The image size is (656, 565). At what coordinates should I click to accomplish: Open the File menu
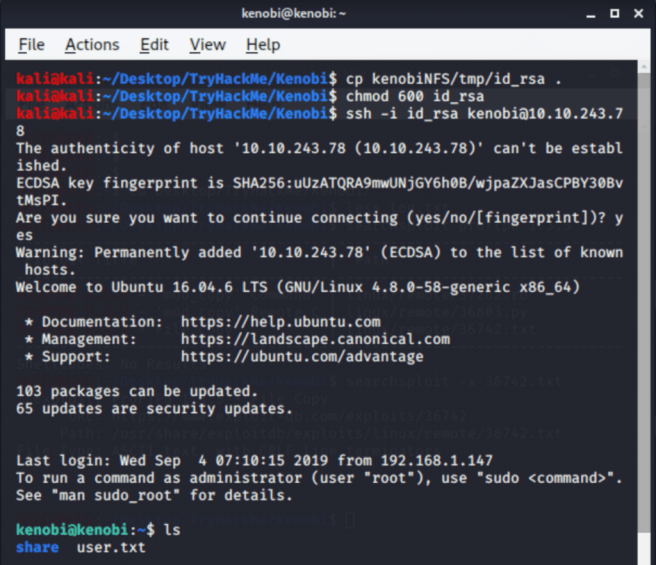31,45
